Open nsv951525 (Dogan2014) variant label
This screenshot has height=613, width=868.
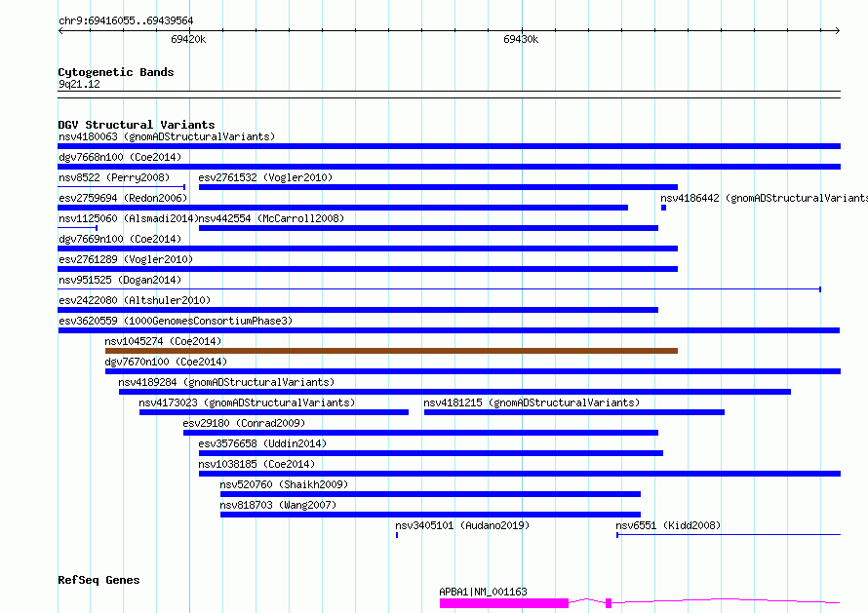click(120, 280)
